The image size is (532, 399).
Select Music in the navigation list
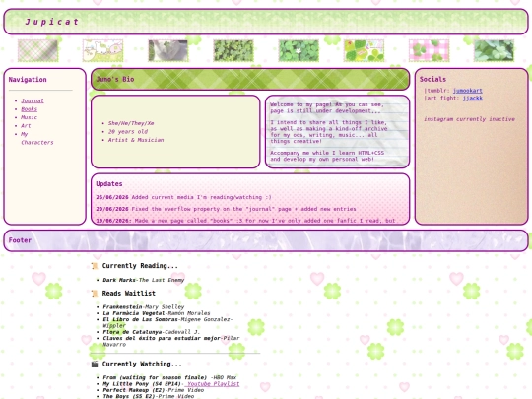pos(30,117)
